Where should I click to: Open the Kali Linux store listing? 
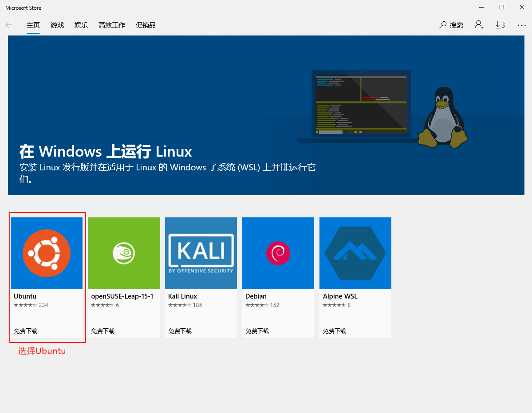pyautogui.click(x=201, y=253)
